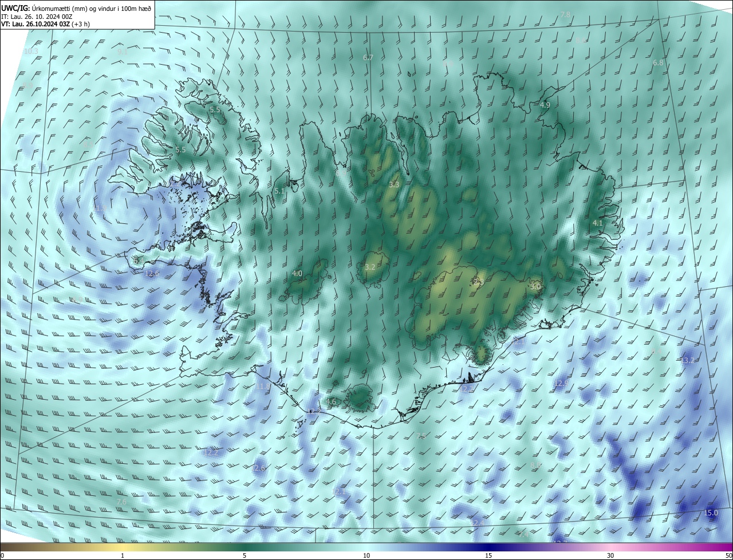This screenshot has height=560, width=733.
Task: Select the 11.8 value label on the map
Action: [263, 387]
